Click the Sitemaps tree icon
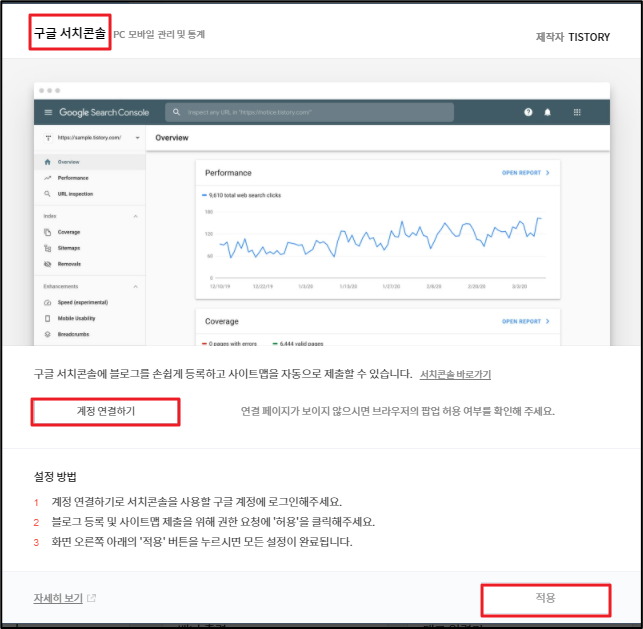Screen dimensions: 643x629 coord(48,248)
